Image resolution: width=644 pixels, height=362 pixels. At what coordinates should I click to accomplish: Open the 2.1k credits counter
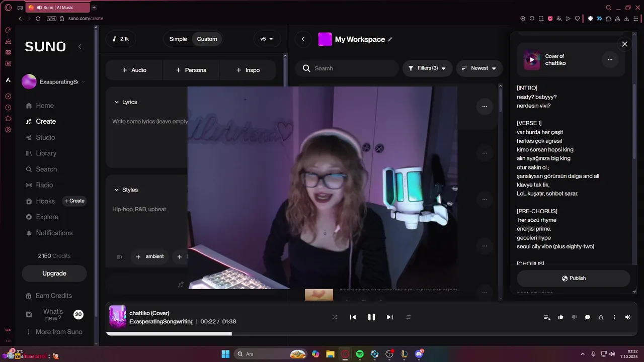pos(121,39)
